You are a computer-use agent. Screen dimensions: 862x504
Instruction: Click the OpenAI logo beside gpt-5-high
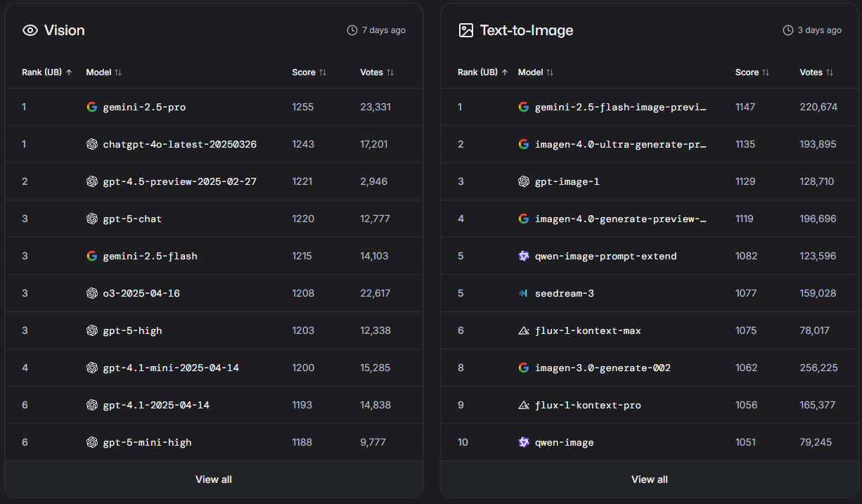(91, 330)
